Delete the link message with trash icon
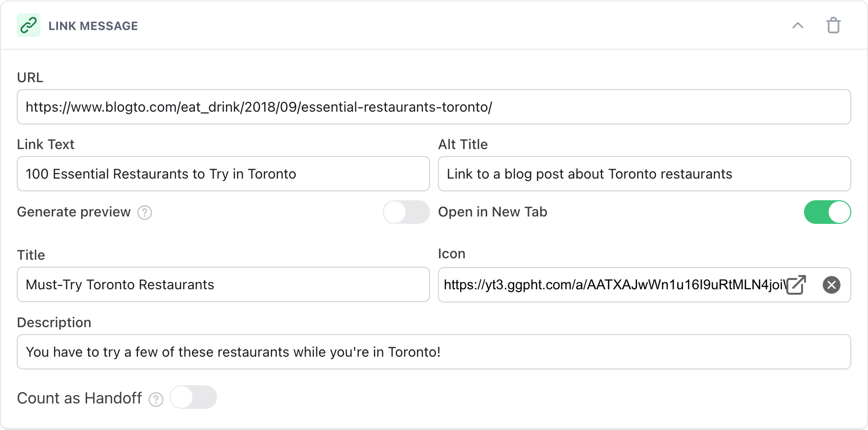 pos(833,26)
